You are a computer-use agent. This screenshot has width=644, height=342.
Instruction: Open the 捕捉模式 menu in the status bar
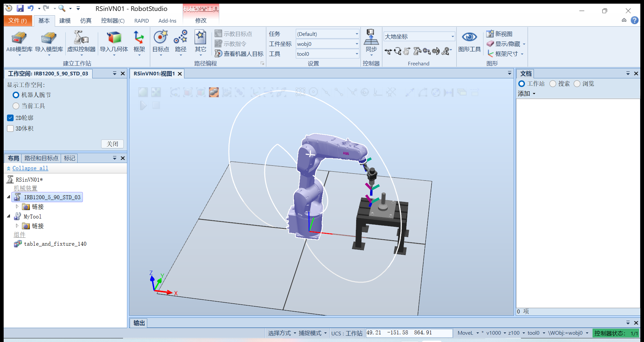point(313,333)
